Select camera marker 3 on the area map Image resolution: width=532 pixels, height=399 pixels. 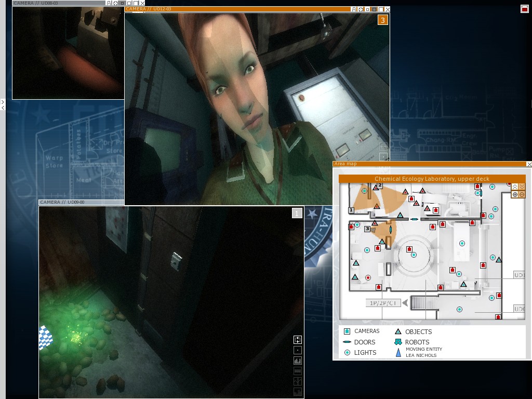[367, 229]
